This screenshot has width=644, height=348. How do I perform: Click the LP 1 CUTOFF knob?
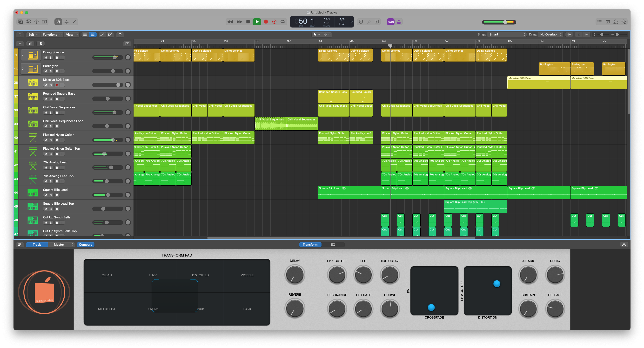tap(337, 275)
